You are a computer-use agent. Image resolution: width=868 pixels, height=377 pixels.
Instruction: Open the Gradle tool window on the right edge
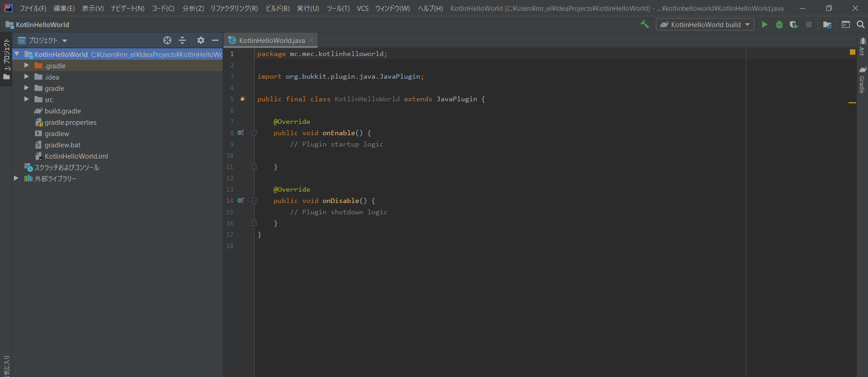[x=863, y=80]
